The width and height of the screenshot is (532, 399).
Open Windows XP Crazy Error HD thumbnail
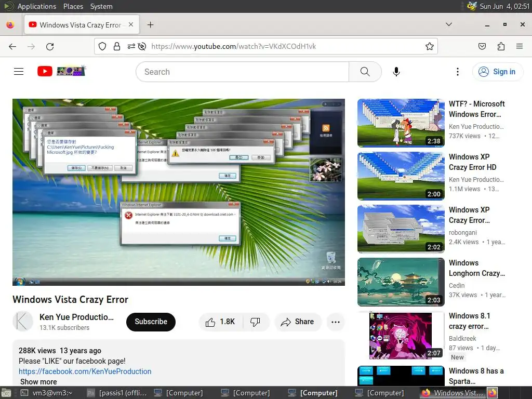point(401,176)
